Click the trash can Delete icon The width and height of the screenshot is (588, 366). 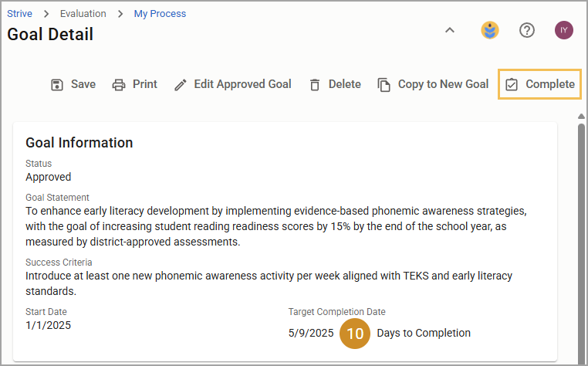(315, 85)
